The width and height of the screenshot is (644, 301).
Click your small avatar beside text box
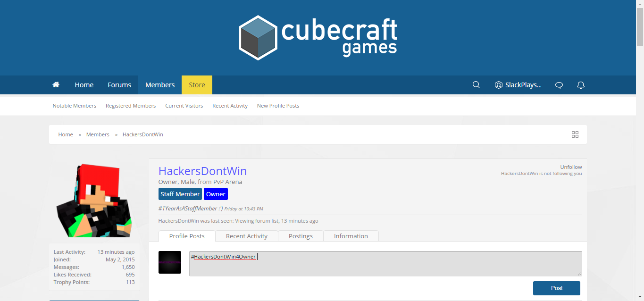pyautogui.click(x=170, y=262)
